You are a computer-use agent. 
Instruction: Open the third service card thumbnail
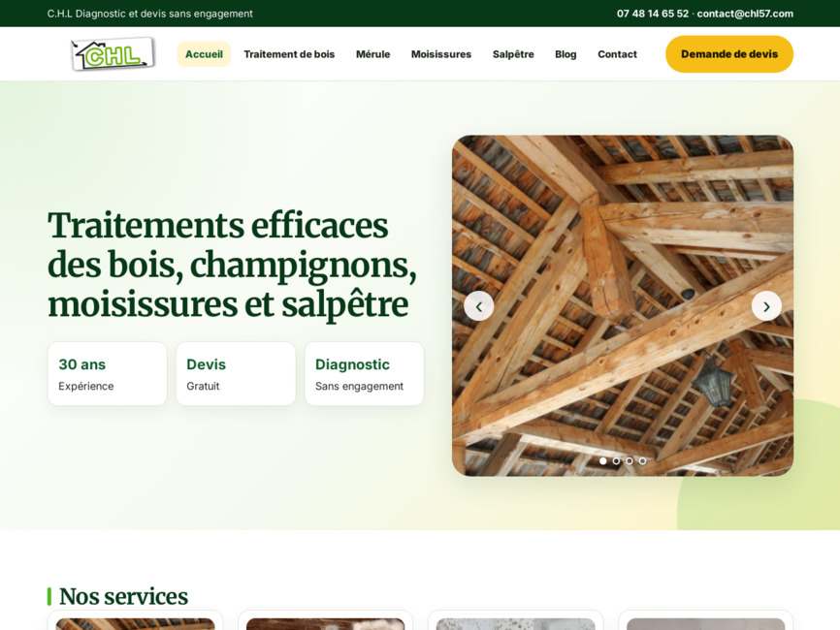tap(515, 624)
